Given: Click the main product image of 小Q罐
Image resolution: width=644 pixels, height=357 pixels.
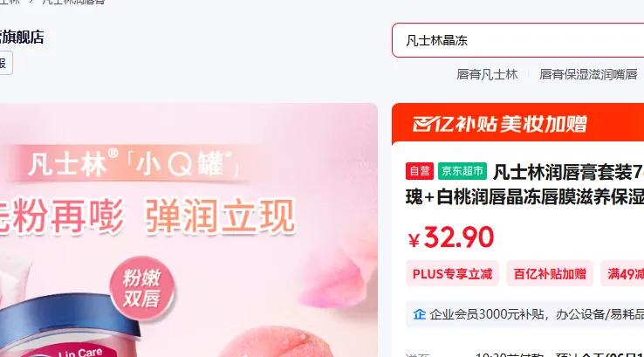Looking at the screenshot, I should coord(188,230).
